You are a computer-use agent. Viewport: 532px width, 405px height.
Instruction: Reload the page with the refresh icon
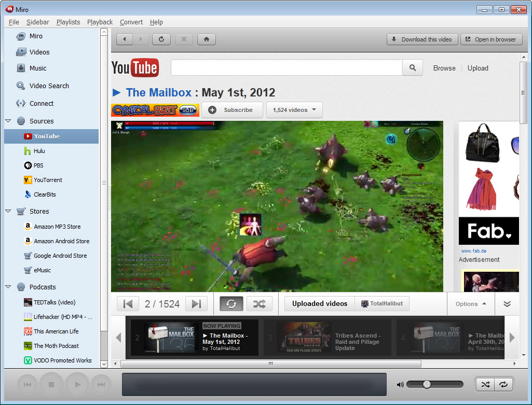point(161,39)
